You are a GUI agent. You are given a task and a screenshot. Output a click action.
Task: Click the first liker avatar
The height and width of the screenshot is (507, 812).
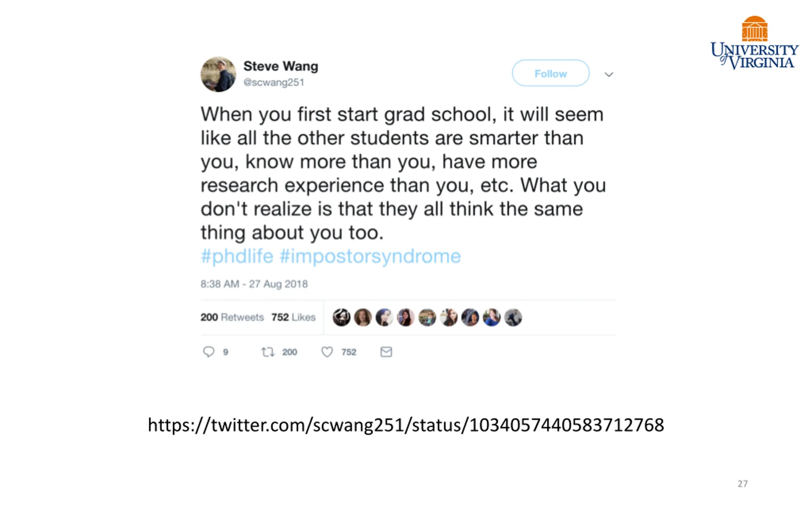pyautogui.click(x=341, y=317)
